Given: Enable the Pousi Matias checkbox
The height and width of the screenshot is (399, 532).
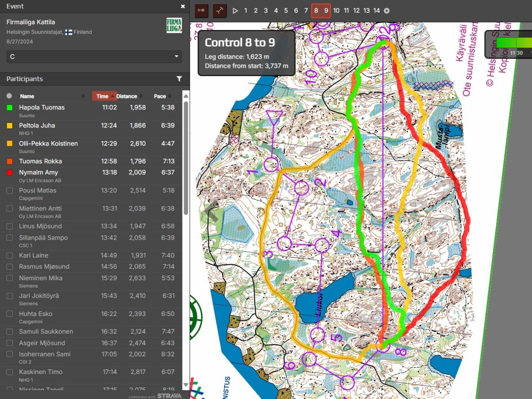Looking at the screenshot, I should tap(10, 191).
